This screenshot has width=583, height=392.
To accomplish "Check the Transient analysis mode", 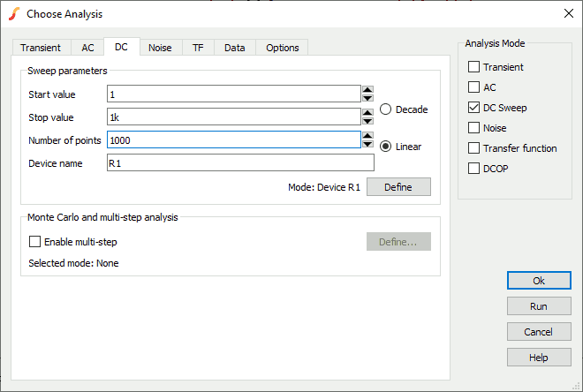I will pos(474,67).
